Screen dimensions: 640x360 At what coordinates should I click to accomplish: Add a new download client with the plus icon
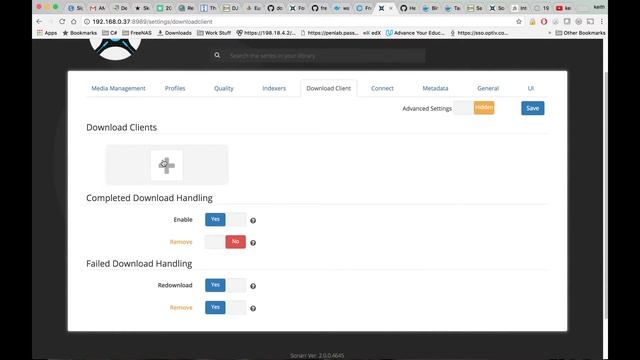pos(167,165)
